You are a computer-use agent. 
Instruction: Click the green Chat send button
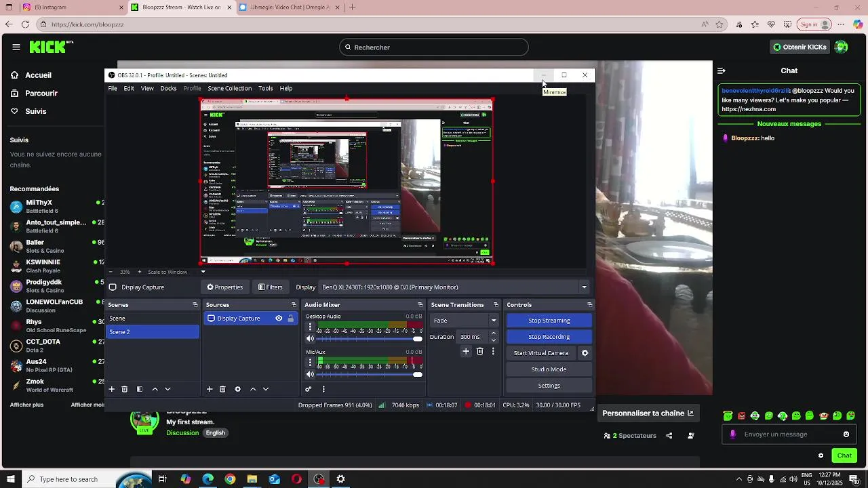[844, 455]
